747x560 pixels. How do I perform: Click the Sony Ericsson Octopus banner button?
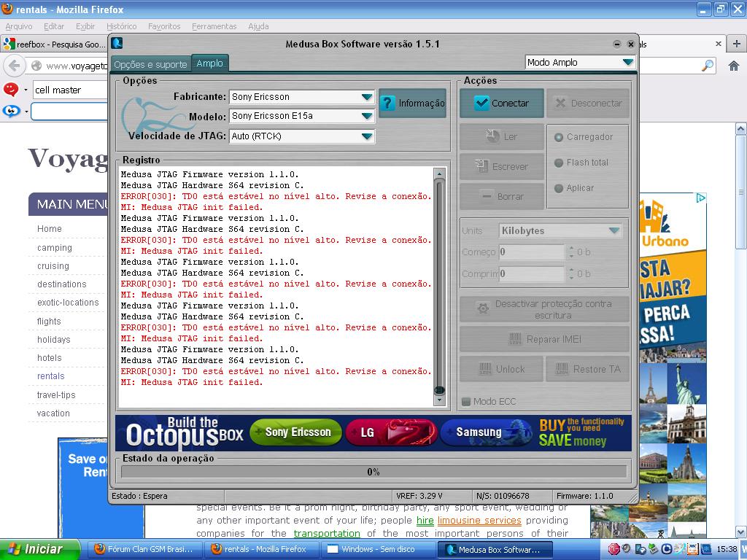296,432
